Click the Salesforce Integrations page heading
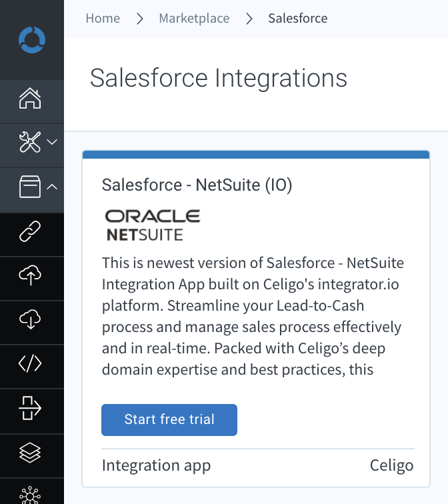This screenshot has height=504, width=448. point(219,78)
